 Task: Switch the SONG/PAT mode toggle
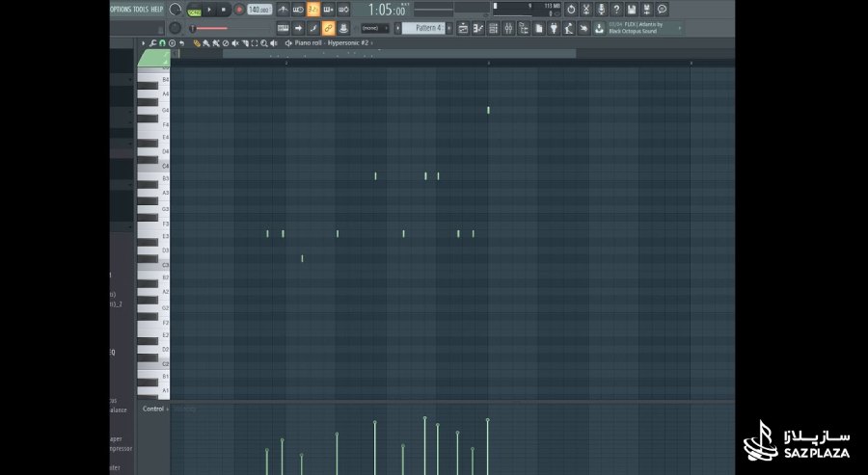194,10
